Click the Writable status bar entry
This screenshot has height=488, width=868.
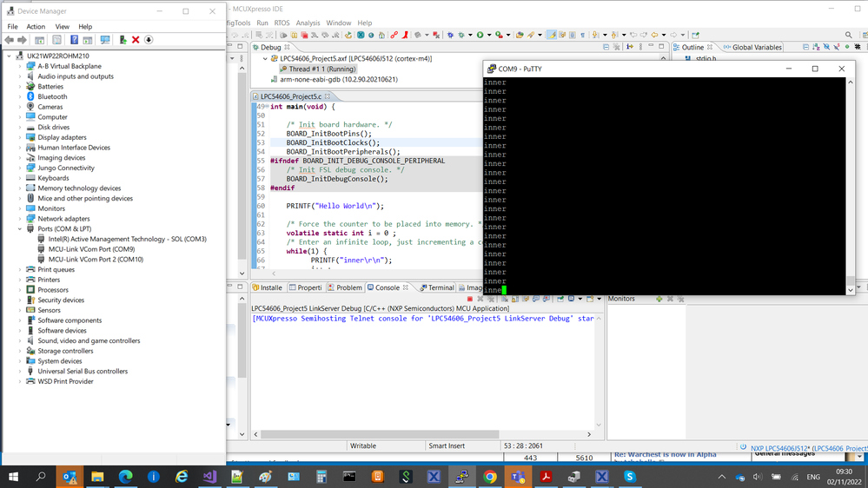[363, 446]
